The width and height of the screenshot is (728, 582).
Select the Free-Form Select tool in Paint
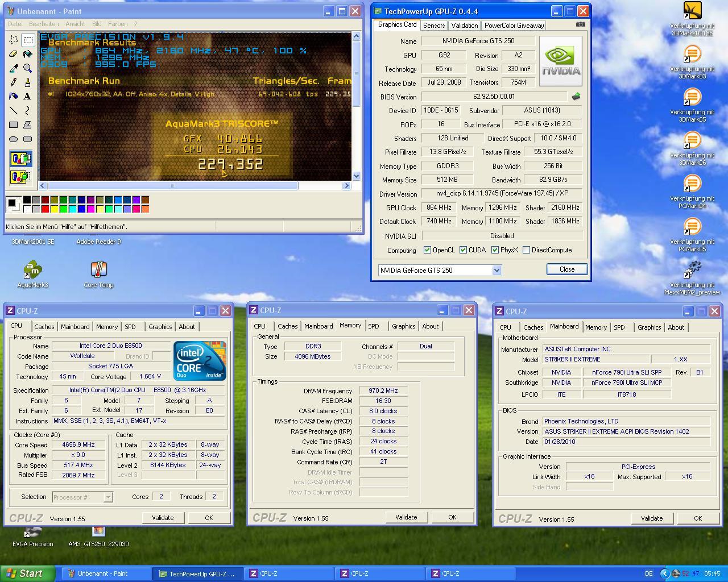(x=14, y=40)
